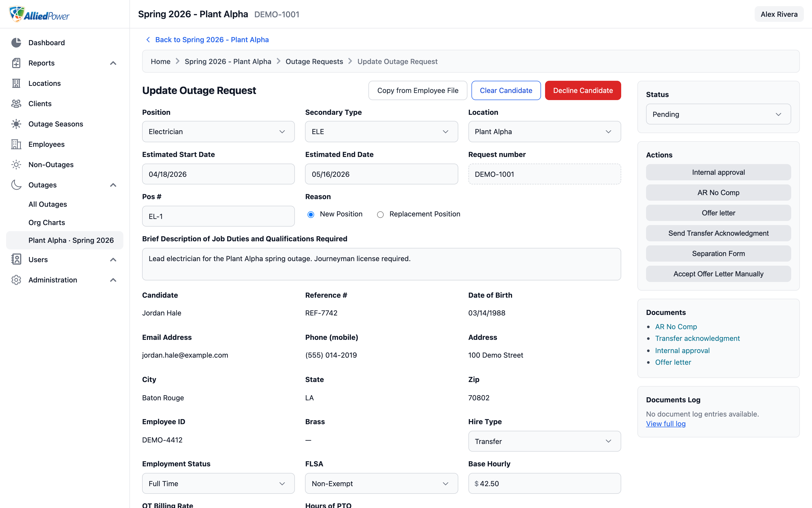Click the AR No Comp action button
Screen dimensions: 812x508
click(718, 193)
